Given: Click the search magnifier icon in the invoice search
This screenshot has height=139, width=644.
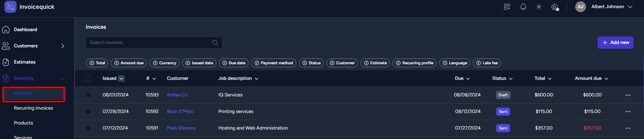Looking at the screenshot, I should tap(215, 43).
